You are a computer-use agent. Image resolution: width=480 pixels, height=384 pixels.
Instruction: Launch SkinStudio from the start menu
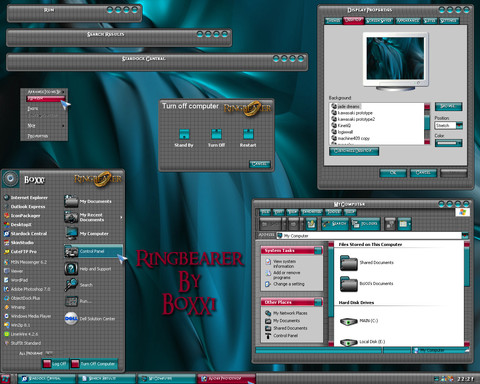pos(19,243)
